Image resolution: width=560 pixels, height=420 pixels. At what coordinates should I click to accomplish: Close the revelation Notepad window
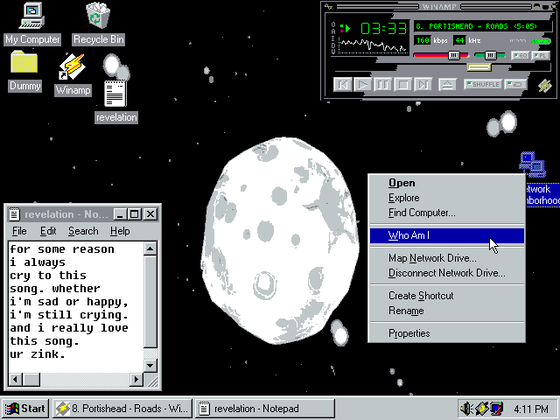150,214
